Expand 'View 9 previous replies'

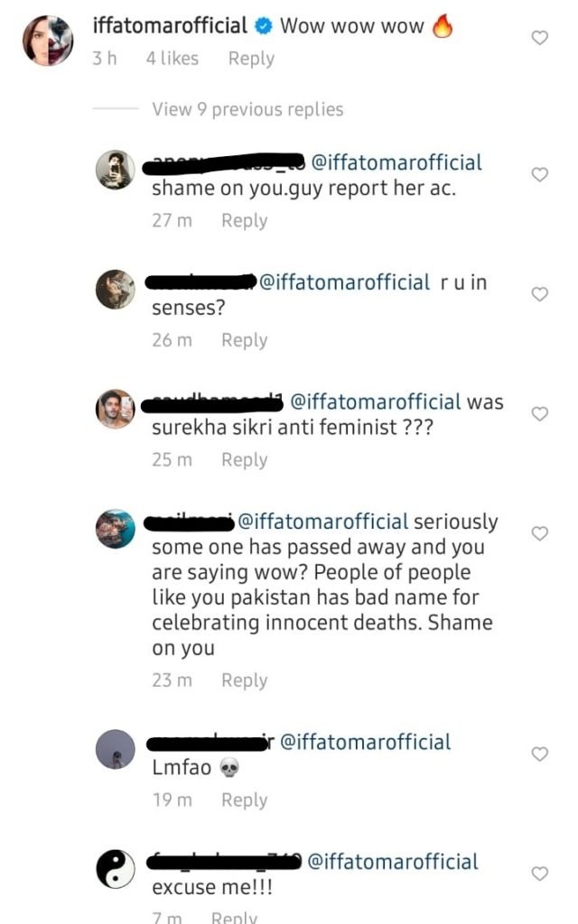coord(247,109)
